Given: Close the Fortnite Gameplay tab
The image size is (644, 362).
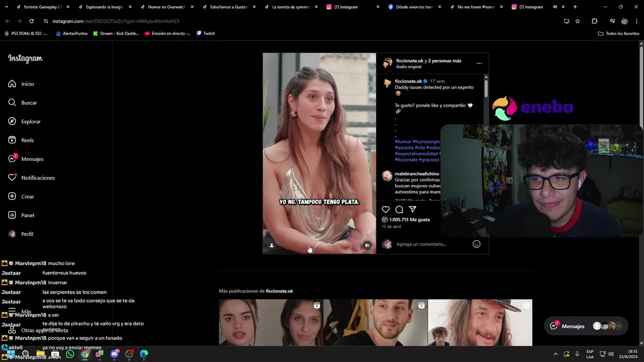Looking at the screenshot, I should pyautogui.click(x=68, y=7).
